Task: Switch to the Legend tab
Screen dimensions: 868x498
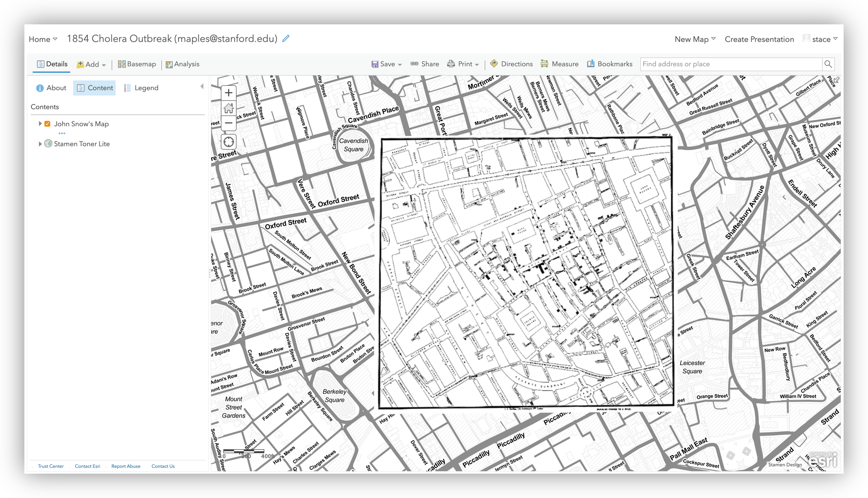Action: point(141,88)
